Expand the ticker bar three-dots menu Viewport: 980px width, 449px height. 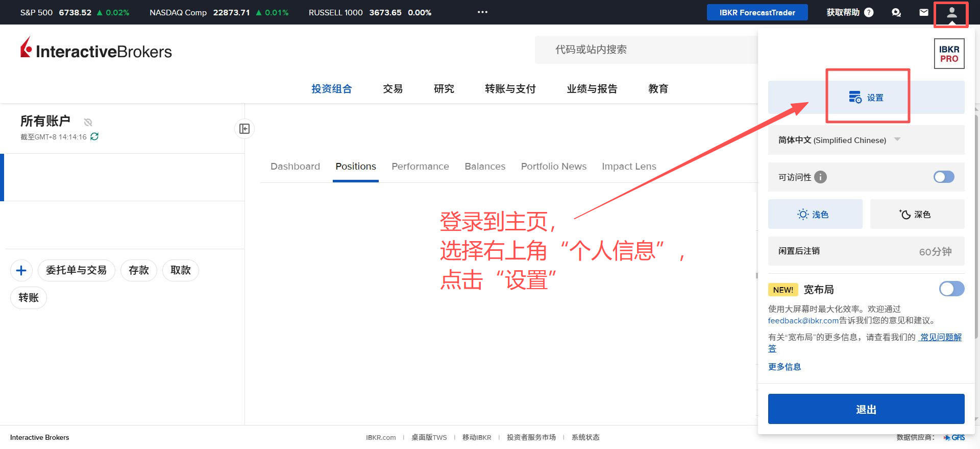[482, 12]
